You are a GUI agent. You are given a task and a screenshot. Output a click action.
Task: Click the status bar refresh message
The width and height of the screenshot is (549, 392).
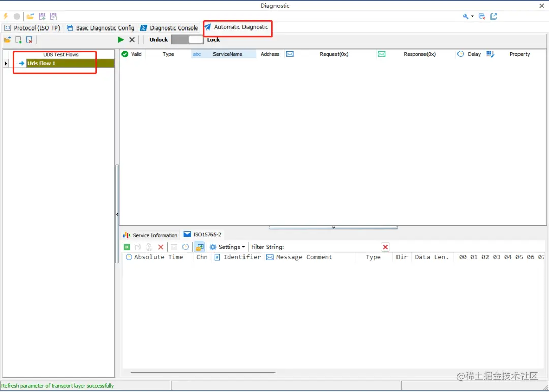coord(57,386)
